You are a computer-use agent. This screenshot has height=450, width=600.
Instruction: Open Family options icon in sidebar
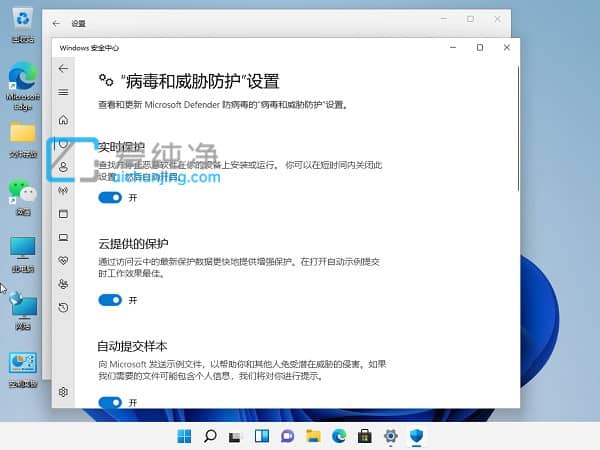click(64, 284)
